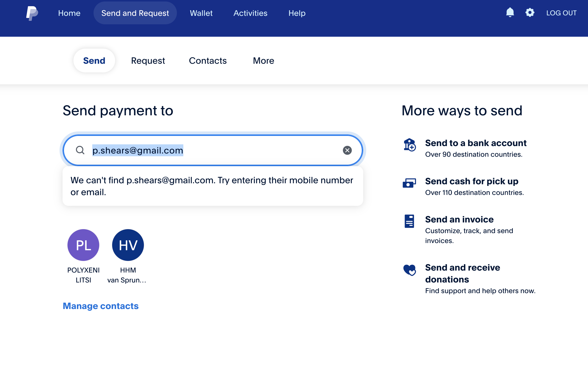Click the magnifier search icon

point(80,150)
